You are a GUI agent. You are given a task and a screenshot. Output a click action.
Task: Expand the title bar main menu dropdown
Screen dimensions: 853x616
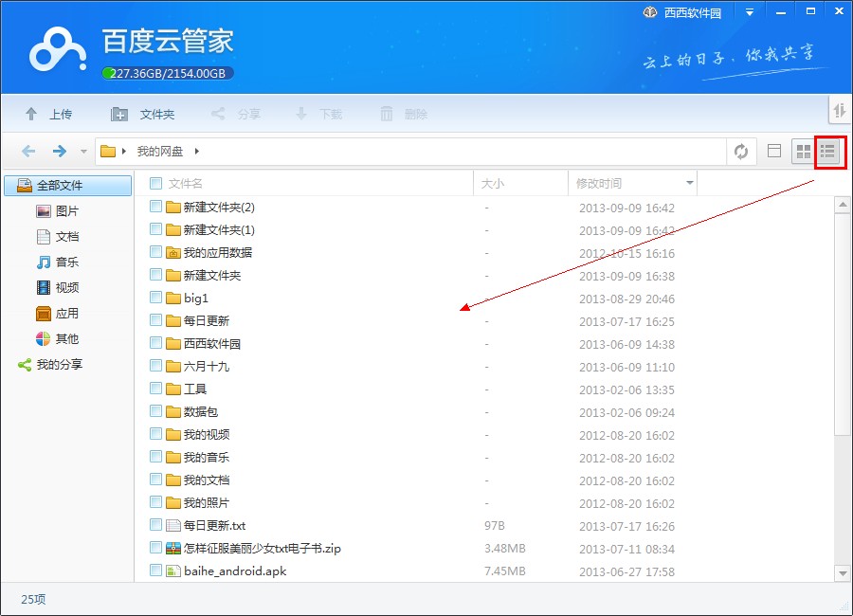pos(750,12)
